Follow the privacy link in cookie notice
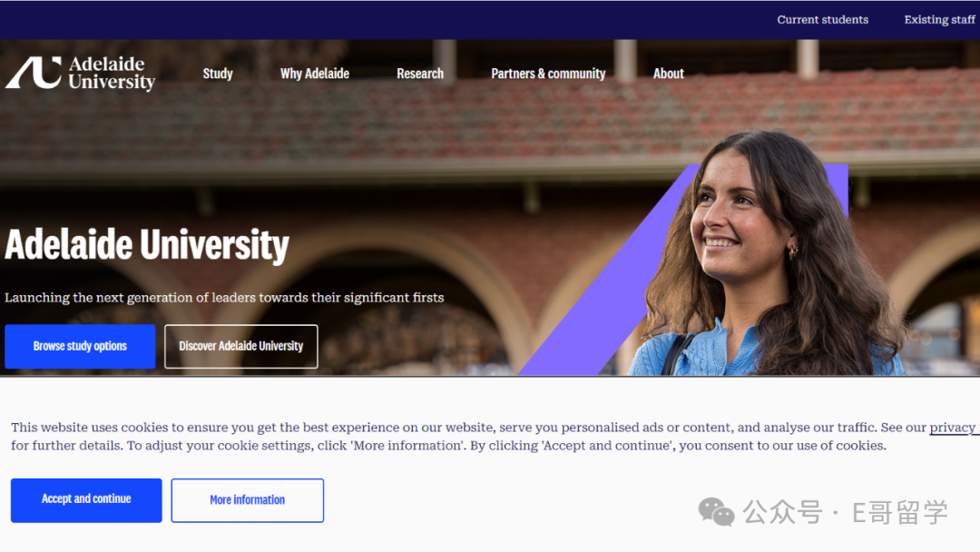This screenshot has height=552, width=980. [x=953, y=428]
